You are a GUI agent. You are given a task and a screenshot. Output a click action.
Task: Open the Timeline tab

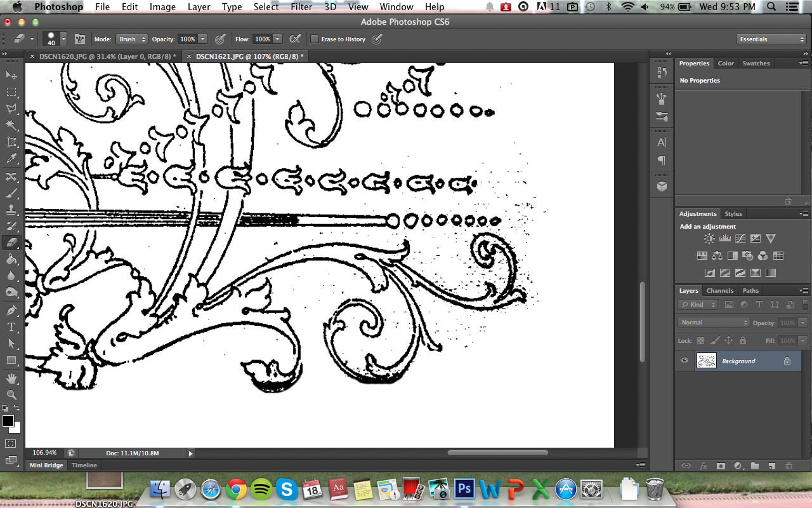point(84,465)
